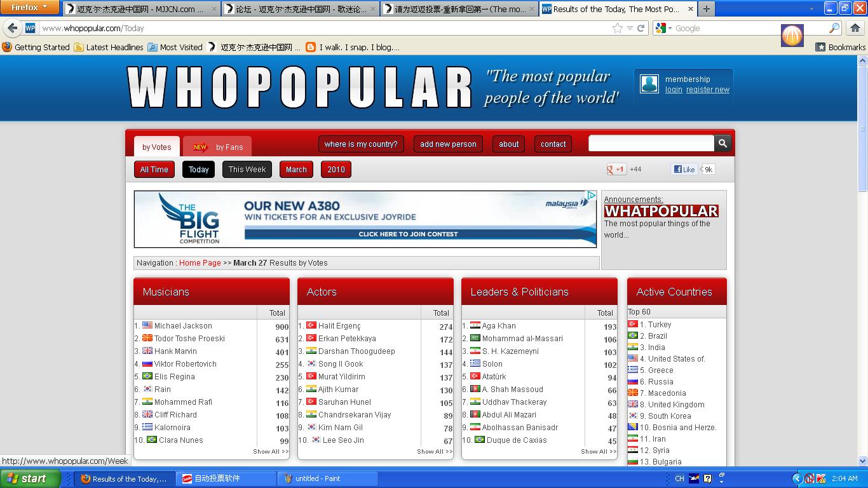Screen dimensions: 868x488
Task: Open a new tab with the plus button
Action: [x=706, y=9]
